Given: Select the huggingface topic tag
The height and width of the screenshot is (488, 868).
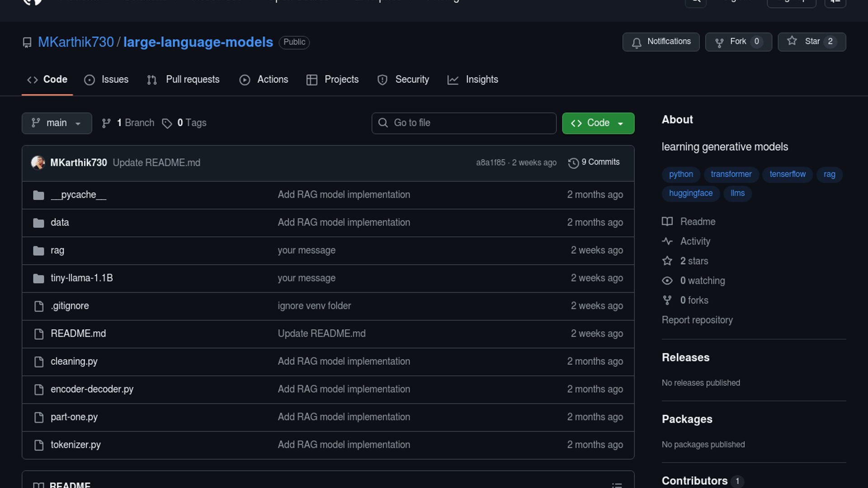Looking at the screenshot, I should (690, 193).
